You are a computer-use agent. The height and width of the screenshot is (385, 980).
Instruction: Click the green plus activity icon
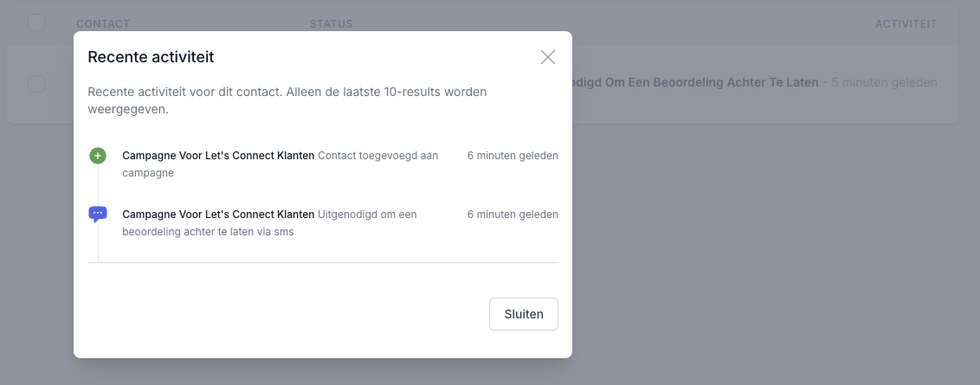point(98,157)
